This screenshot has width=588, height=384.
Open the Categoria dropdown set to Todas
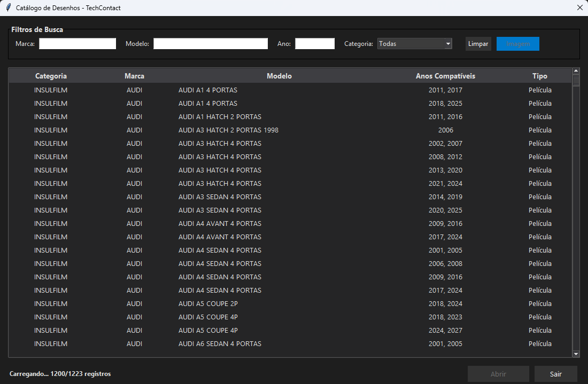coord(414,44)
